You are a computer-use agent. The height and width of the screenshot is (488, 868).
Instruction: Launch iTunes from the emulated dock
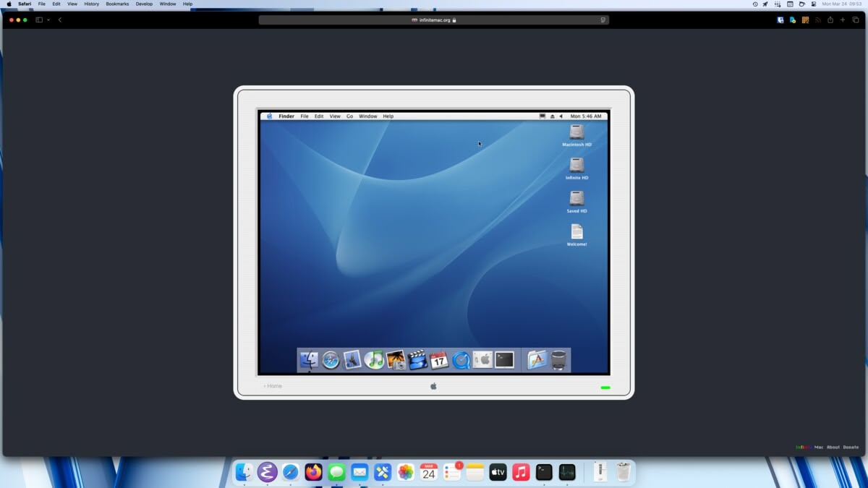pyautogui.click(x=374, y=360)
